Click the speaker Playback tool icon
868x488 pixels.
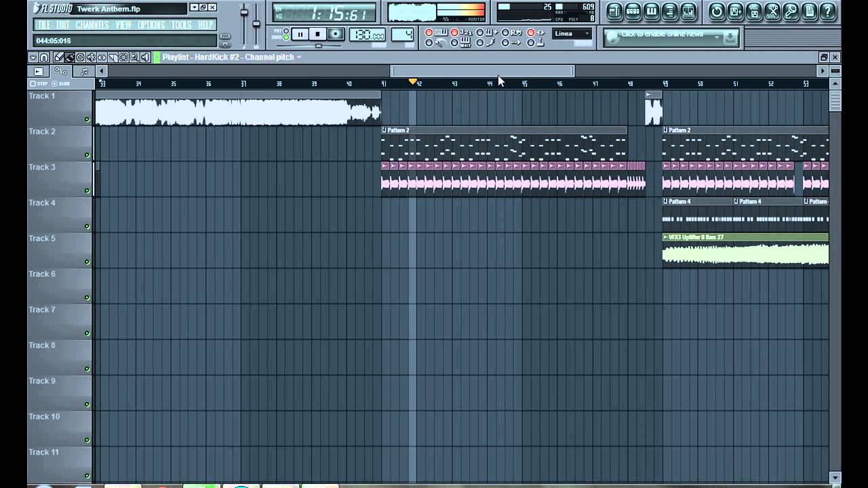click(x=144, y=58)
